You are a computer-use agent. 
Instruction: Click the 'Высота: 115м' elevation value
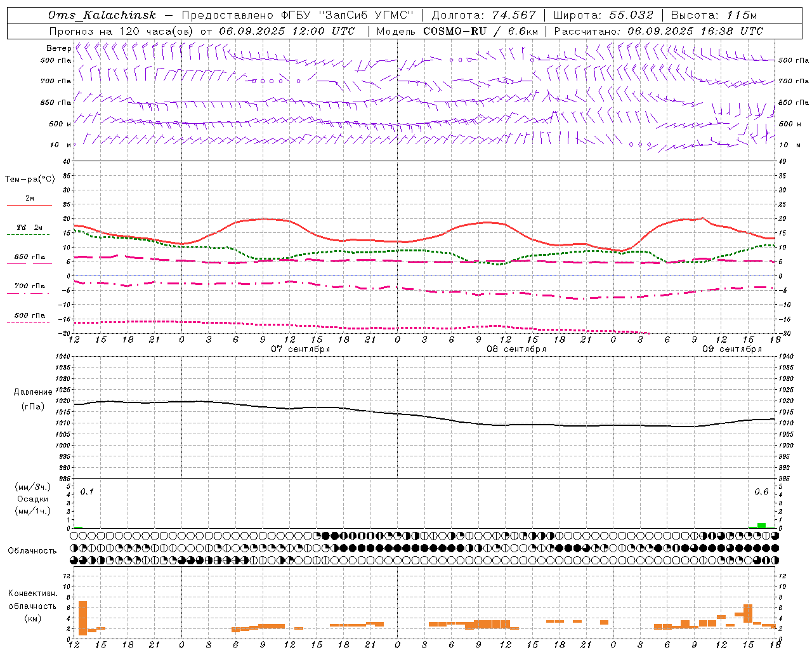[714, 15]
